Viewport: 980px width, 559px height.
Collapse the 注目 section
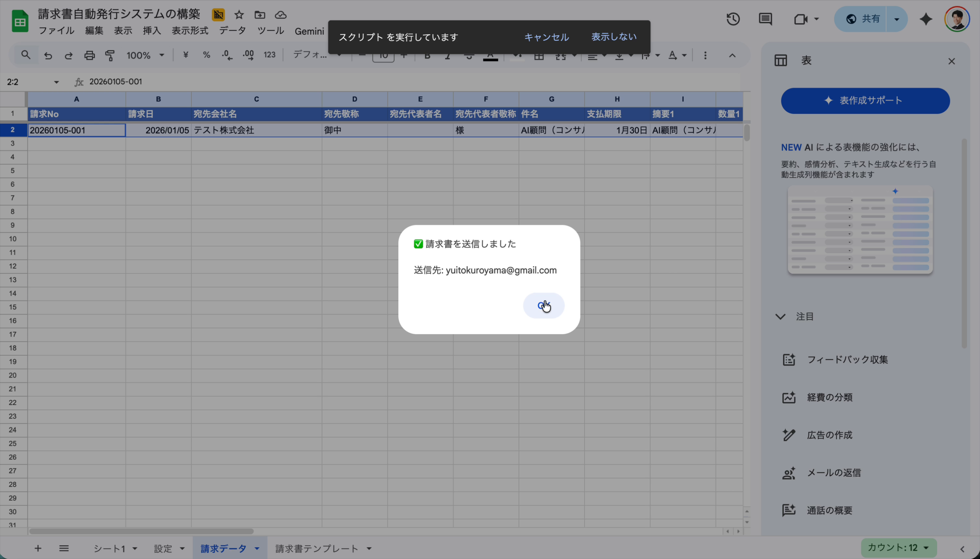point(780,316)
